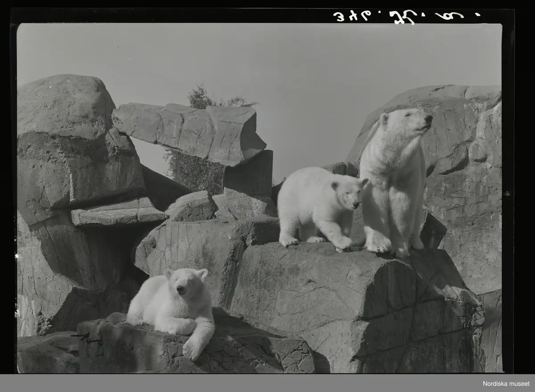Screen dimensions: 535x392
Task: Click the Nordiska museet credit text
Action: (506, 384)
